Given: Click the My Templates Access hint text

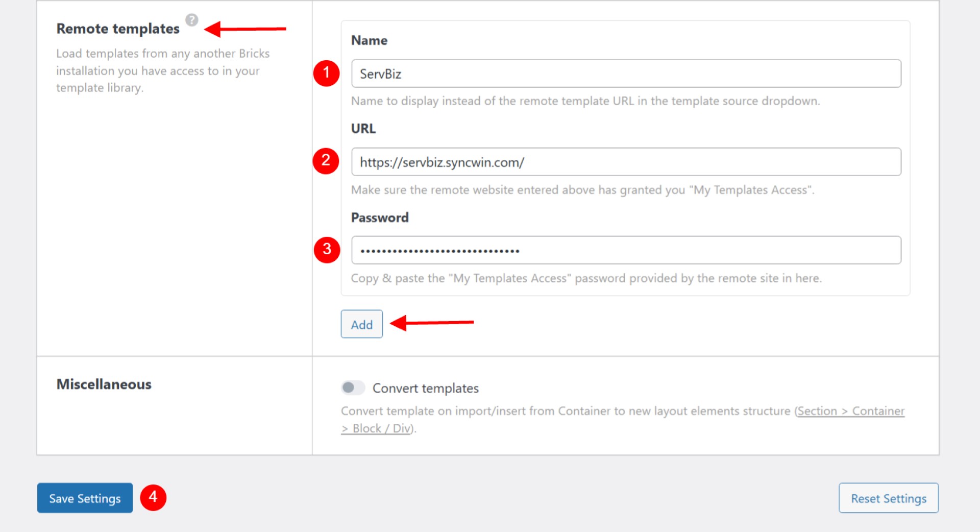Looking at the screenshot, I should [x=582, y=189].
